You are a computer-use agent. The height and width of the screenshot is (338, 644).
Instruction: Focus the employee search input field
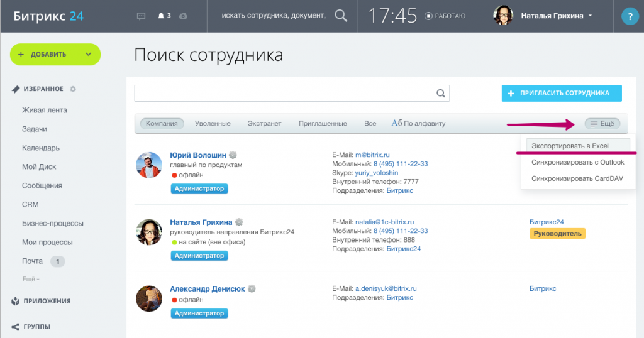(292, 93)
